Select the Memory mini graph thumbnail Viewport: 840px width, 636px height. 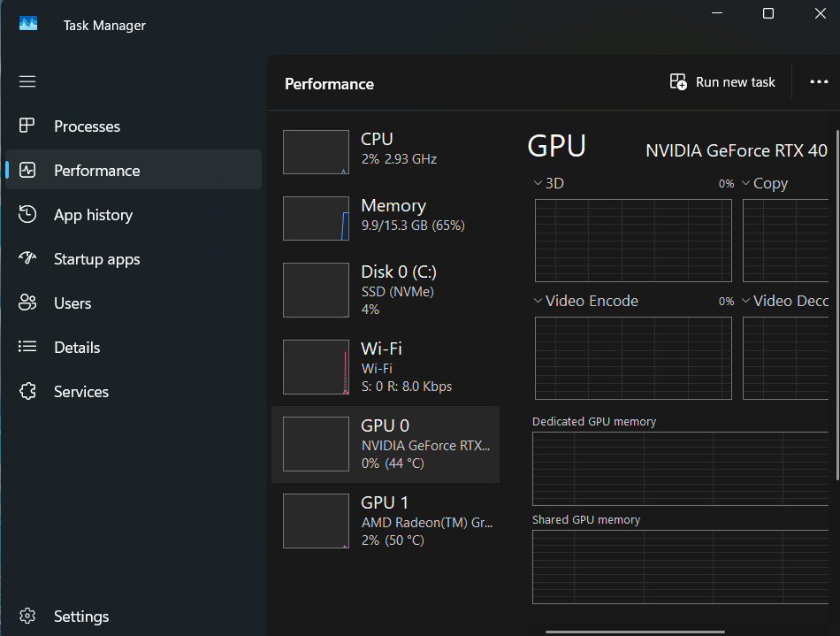316,218
